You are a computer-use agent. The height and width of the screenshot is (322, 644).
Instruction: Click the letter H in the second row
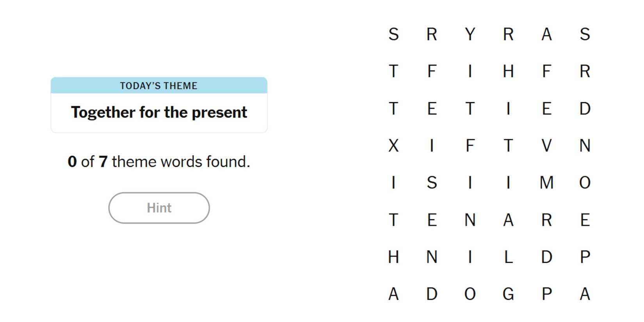coord(509,71)
